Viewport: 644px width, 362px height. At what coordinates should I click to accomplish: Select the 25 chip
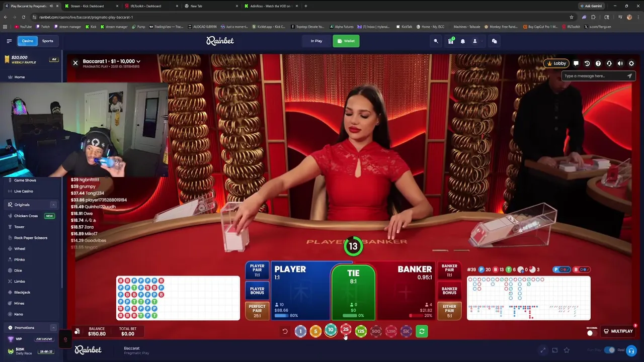tap(346, 330)
